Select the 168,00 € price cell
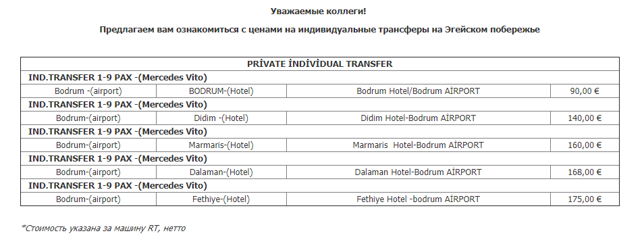This screenshot has height=244, width=644. coord(585,172)
